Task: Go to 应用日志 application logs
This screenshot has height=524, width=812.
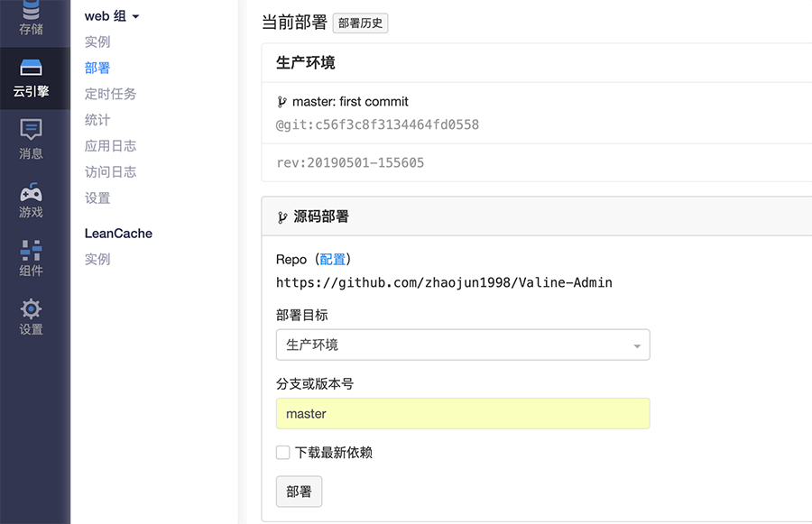Action: coord(110,146)
